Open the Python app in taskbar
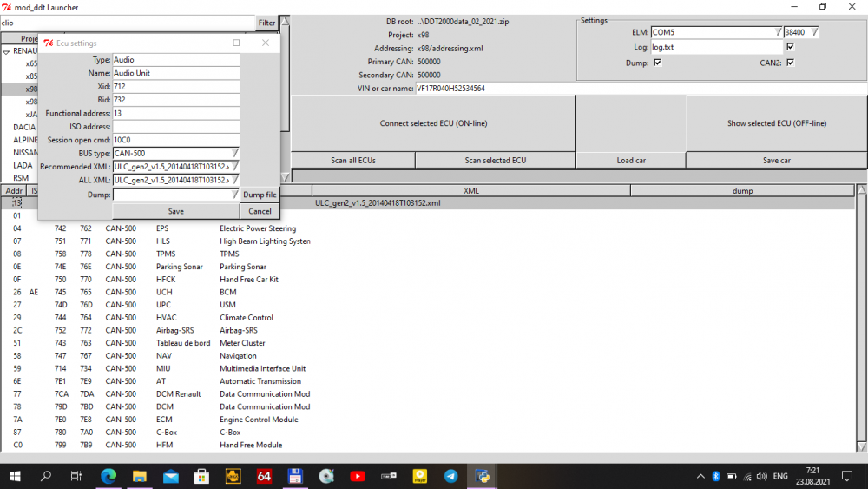The image size is (868, 489). pyautogui.click(x=482, y=476)
